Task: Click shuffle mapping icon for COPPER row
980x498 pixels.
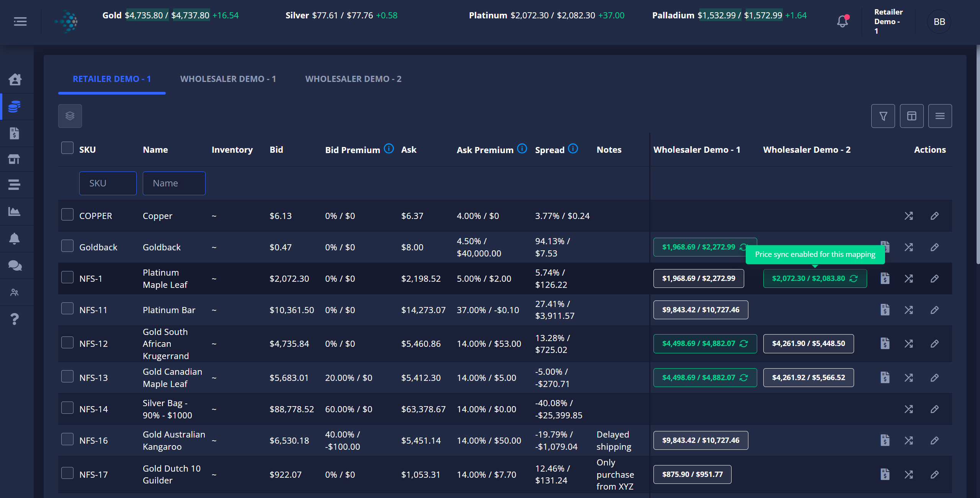Action: [x=909, y=216]
